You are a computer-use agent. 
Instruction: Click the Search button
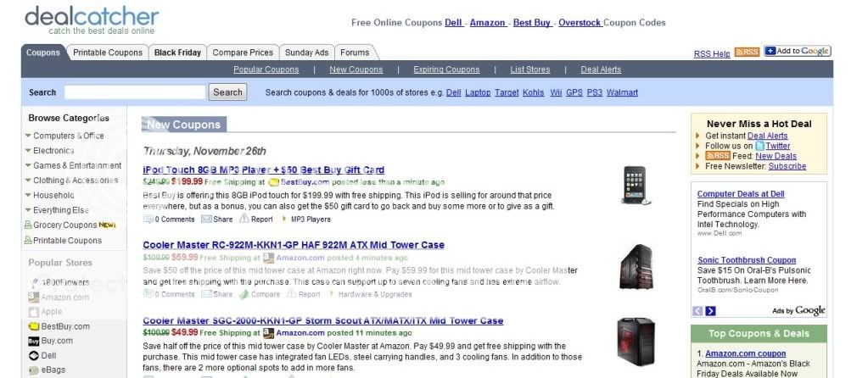tap(227, 92)
